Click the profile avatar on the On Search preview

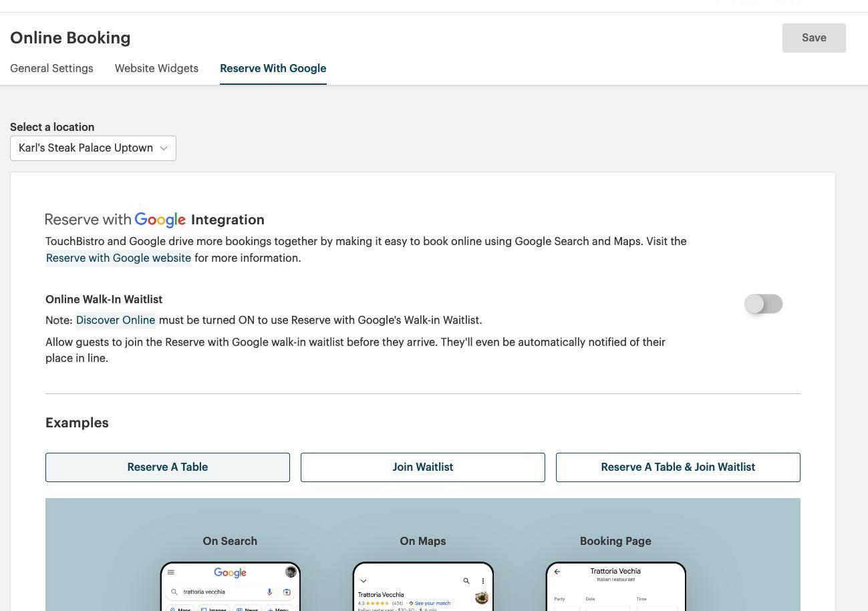tap(291, 572)
